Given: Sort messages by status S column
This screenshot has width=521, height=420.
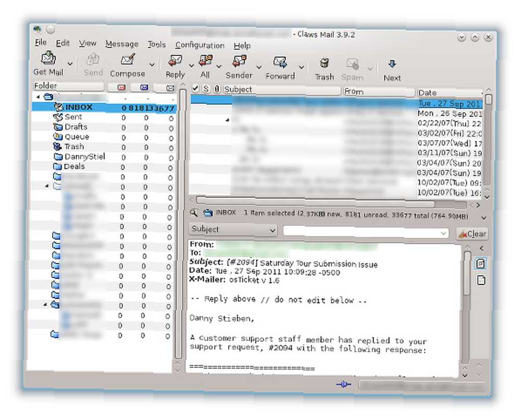Looking at the screenshot, I should [206, 89].
